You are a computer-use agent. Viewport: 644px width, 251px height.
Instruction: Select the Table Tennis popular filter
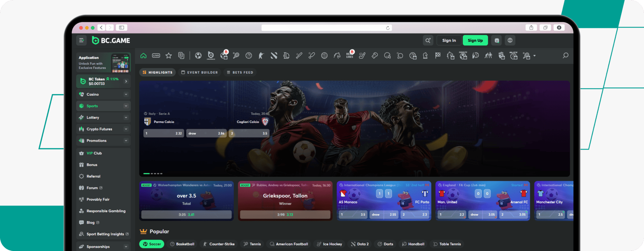[447, 244]
